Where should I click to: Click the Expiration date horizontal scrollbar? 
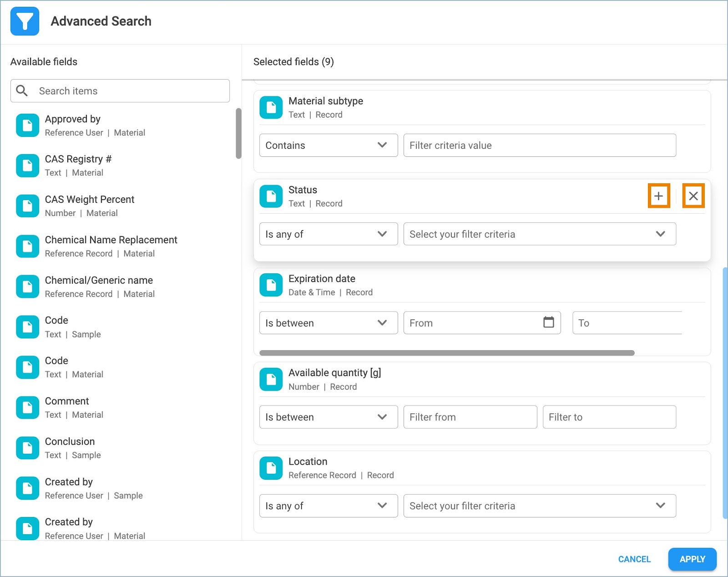(x=446, y=353)
